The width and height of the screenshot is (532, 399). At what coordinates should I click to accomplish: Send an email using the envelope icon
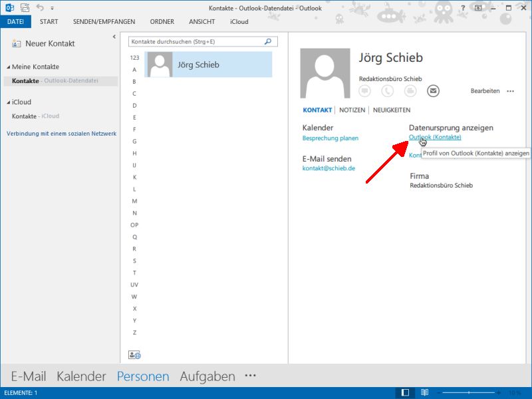[433, 91]
